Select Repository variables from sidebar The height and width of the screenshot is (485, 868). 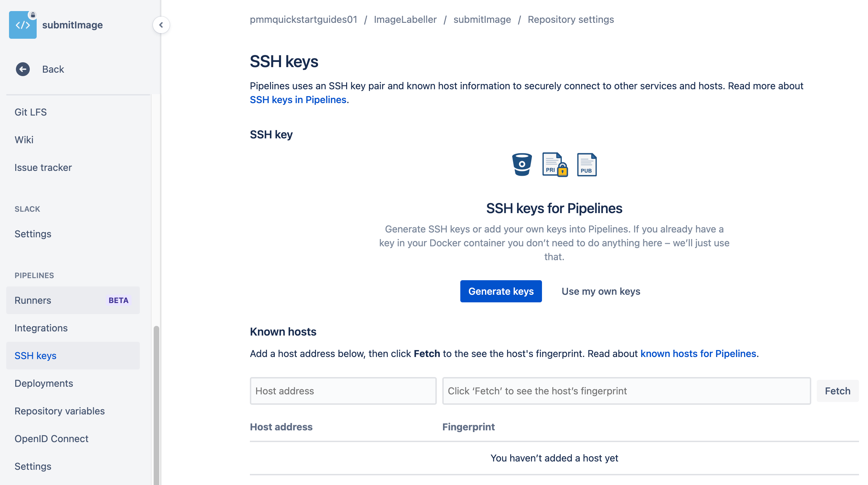click(x=60, y=411)
